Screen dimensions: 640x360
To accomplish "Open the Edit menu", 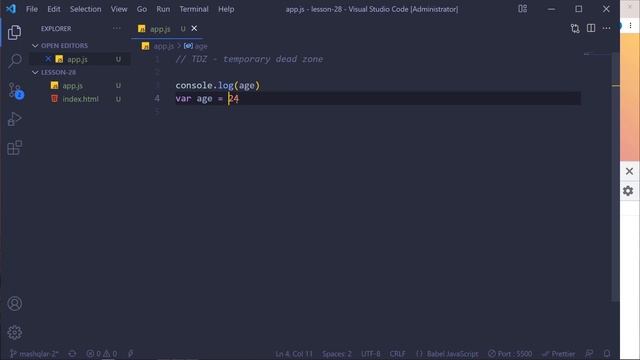I will click(53, 9).
